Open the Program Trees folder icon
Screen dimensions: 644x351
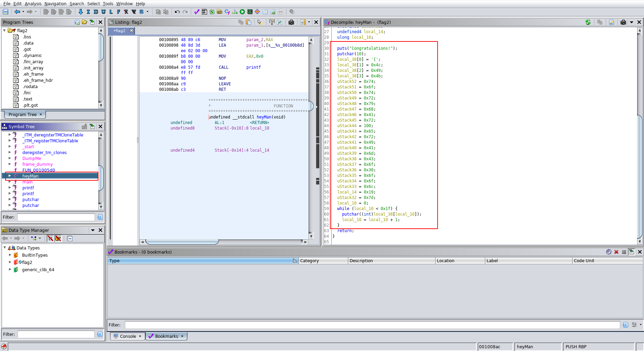pos(85,22)
